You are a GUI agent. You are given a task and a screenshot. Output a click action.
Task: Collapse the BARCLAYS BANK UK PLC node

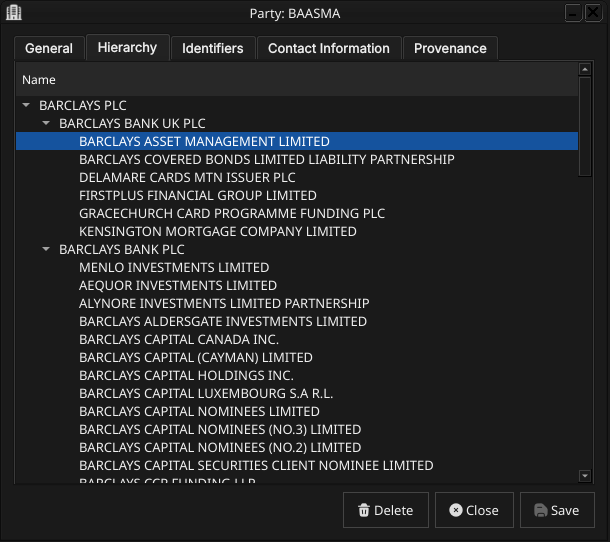coord(46,123)
